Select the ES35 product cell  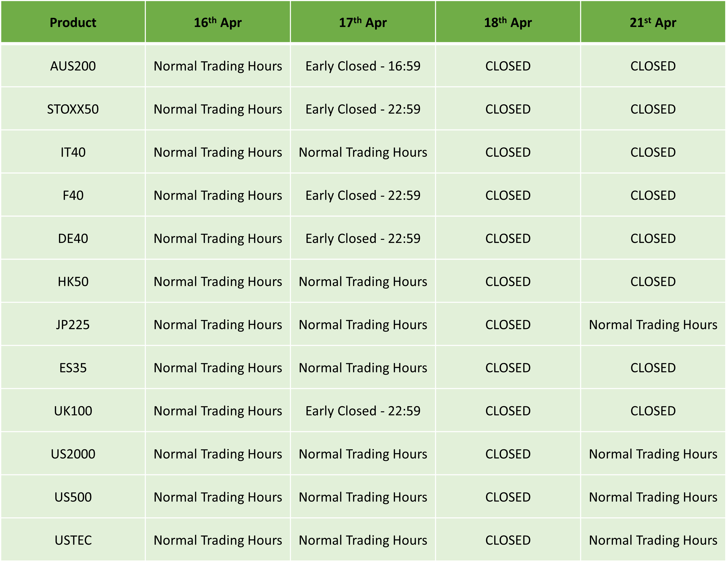[x=73, y=368]
